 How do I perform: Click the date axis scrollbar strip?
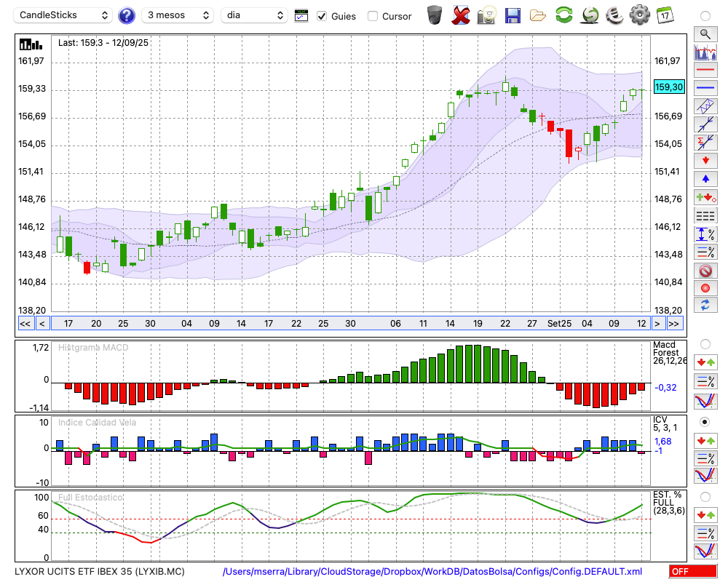tap(351, 324)
